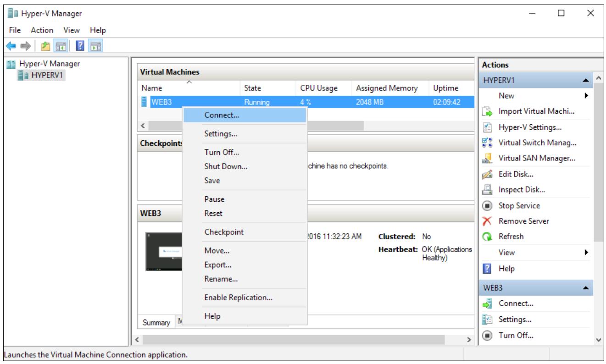This screenshot has width=606, height=364.
Task: Sort by the Name column header
Action: [x=189, y=88]
